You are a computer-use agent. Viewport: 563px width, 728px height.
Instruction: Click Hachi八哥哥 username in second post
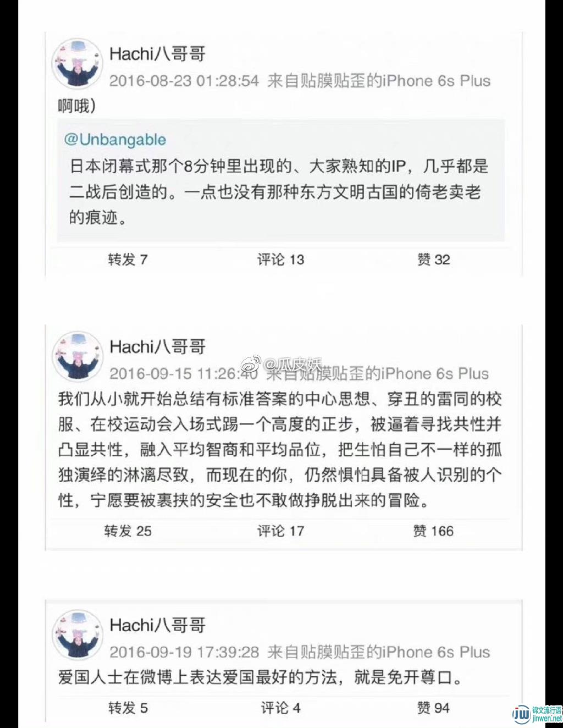[157, 346]
